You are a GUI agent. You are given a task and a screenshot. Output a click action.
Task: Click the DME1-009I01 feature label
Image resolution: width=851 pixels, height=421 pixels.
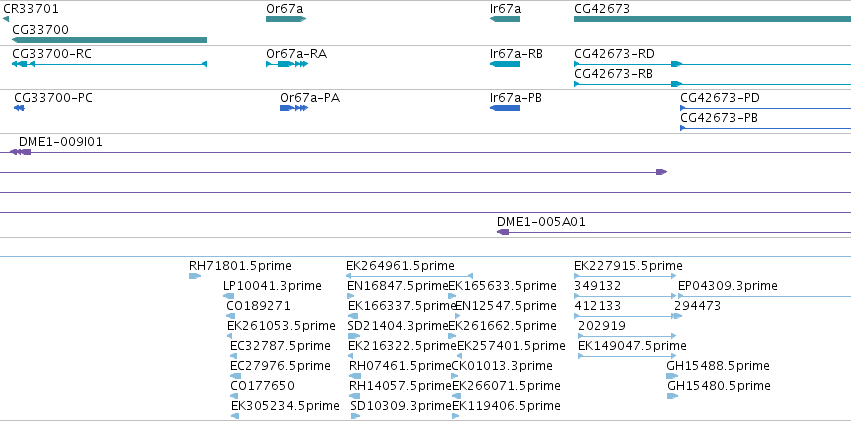pyautogui.click(x=61, y=142)
